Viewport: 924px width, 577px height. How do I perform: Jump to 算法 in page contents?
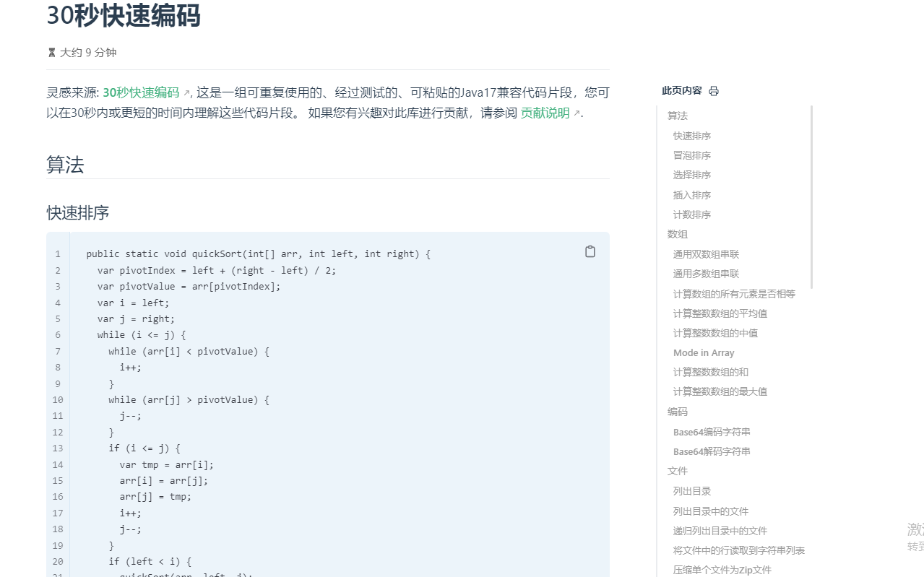pyautogui.click(x=678, y=116)
